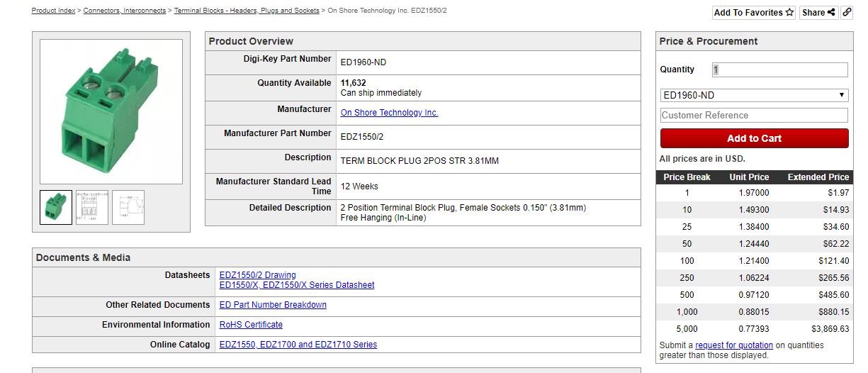The height and width of the screenshot is (373, 868).
Task: View the RoHS Certificate link
Action: pos(251,325)
